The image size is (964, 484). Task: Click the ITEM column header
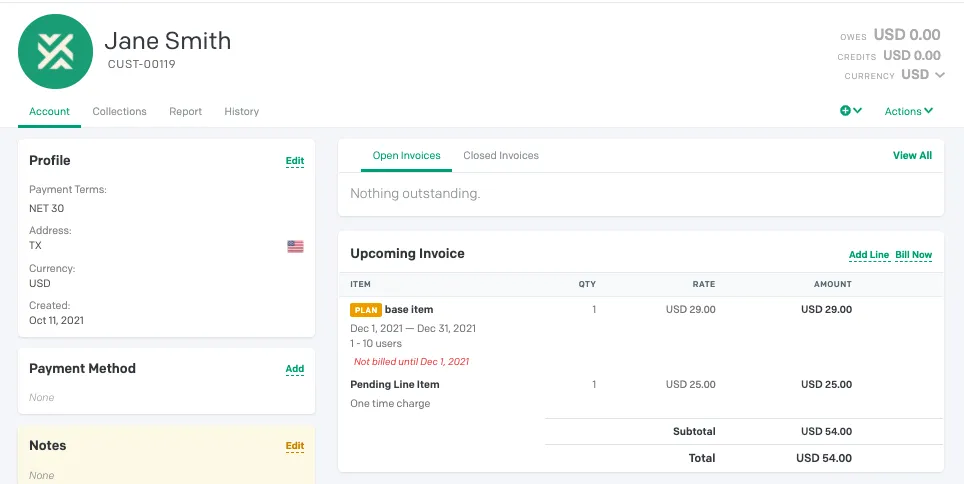coord(360,284)
